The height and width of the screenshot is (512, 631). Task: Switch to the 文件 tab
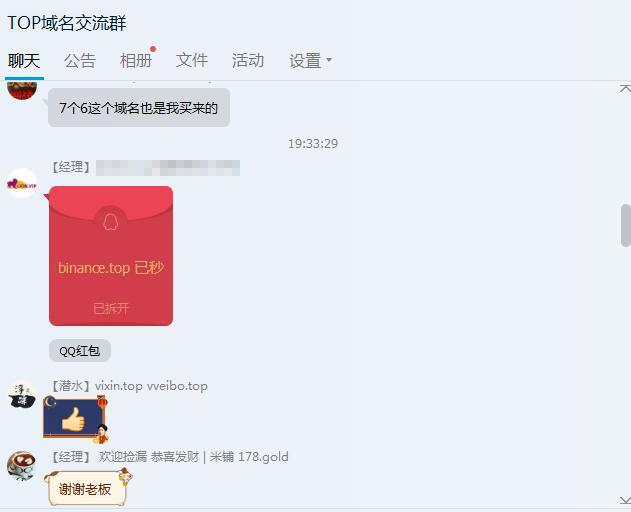[192, 61]
